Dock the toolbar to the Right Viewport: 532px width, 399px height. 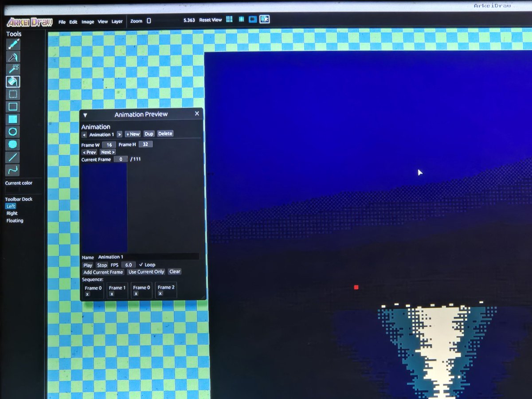coord(12,213)
